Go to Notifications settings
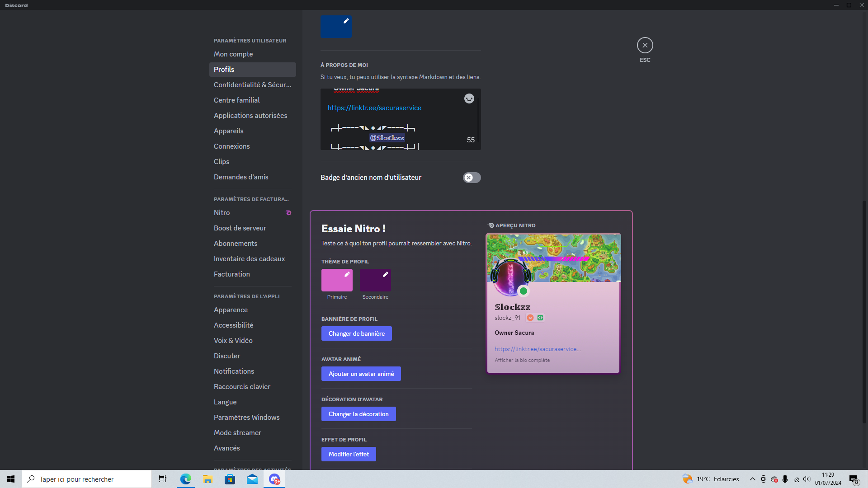The image size is (868, 488). 252,371
